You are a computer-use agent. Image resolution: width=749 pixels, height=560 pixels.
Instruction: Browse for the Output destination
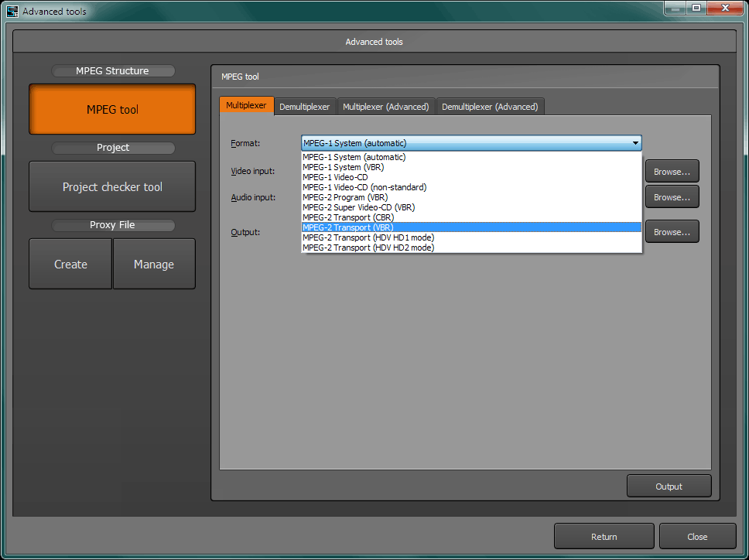pos(672,231)
